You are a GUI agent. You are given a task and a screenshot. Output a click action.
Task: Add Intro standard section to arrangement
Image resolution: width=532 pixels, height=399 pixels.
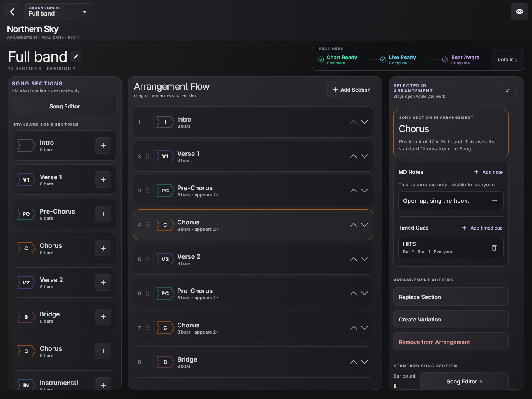(103, 145)
